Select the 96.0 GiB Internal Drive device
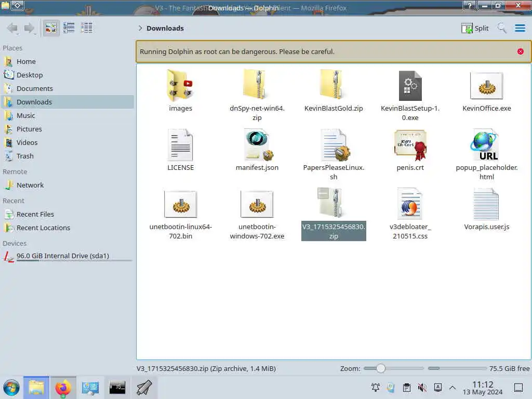 67,256
